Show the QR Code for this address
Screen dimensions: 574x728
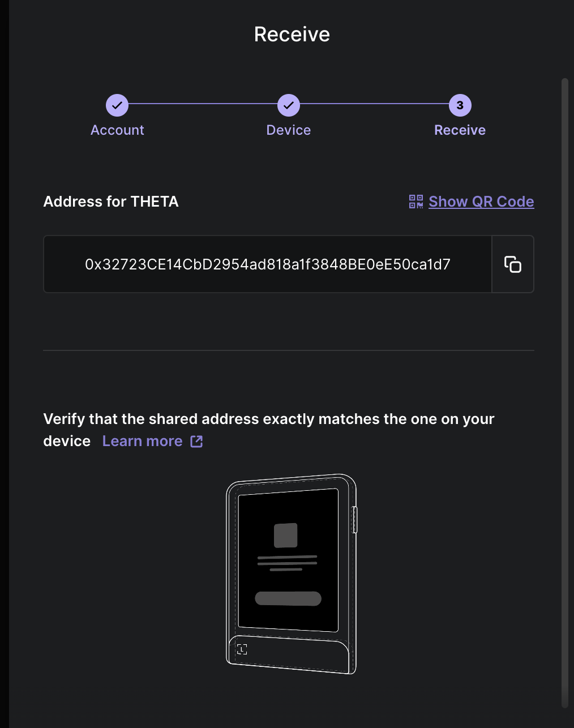[x=481, y=202]
